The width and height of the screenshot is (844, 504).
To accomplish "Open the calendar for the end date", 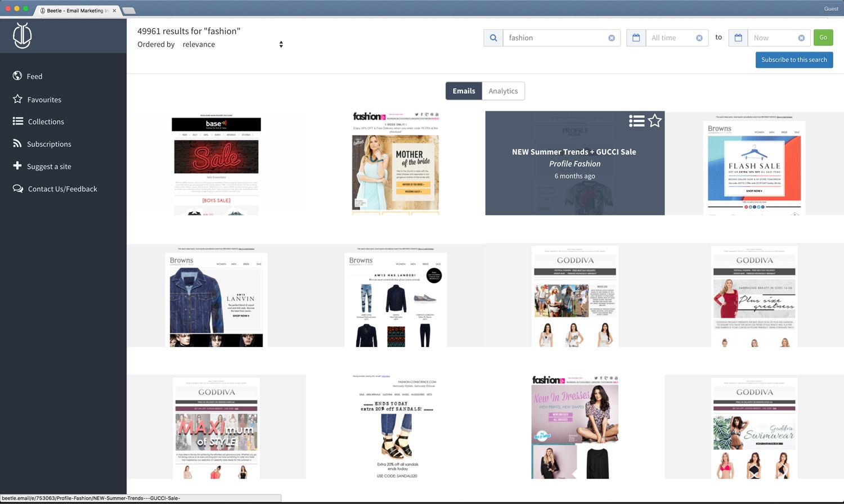I will click(738, 38).
